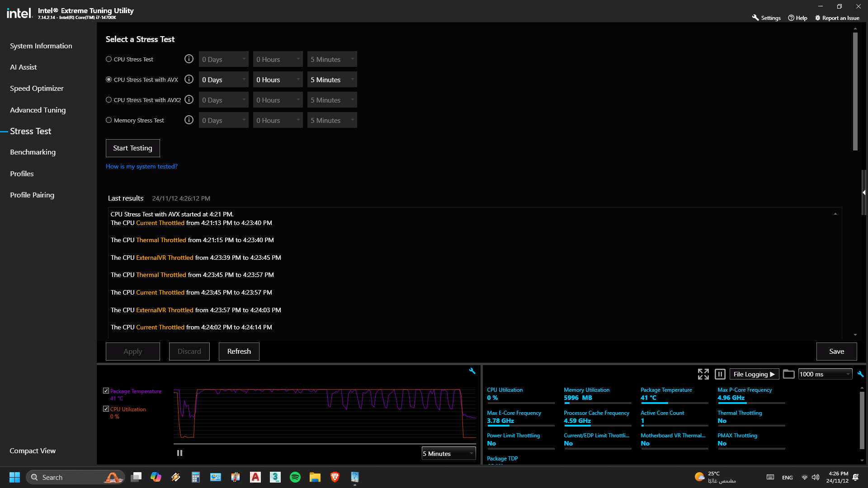Screen dimensions: 868x488
Task: Open AI Assist section
Action: point(24,67)
